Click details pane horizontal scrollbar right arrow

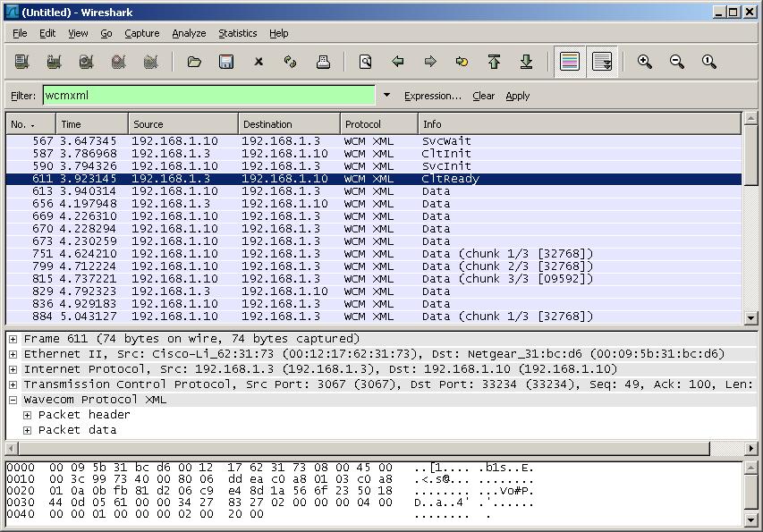(x=750, y=448)
